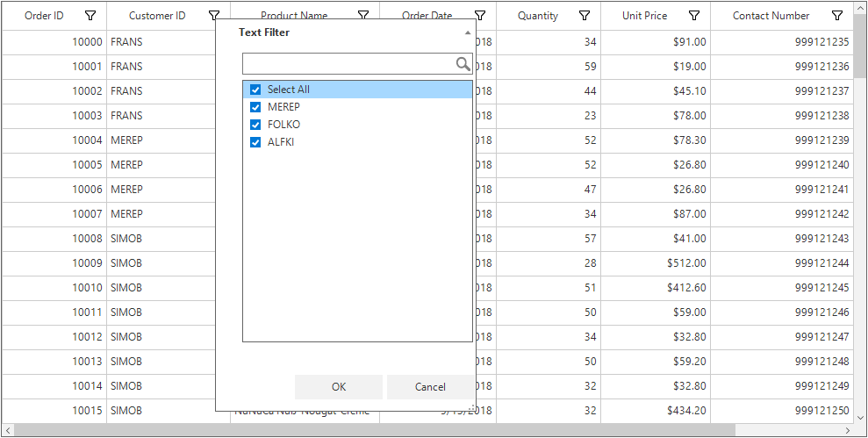868x438 pixels.
Task: Open the Quantity column filter
Action: [585, 16]
